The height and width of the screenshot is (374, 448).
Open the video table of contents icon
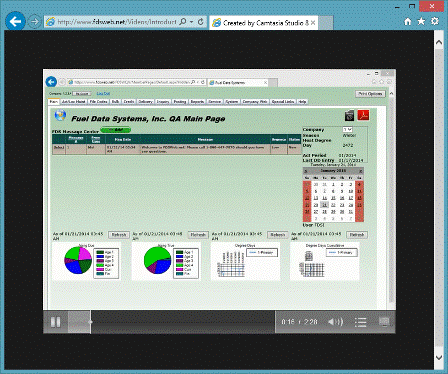point(360,322)
